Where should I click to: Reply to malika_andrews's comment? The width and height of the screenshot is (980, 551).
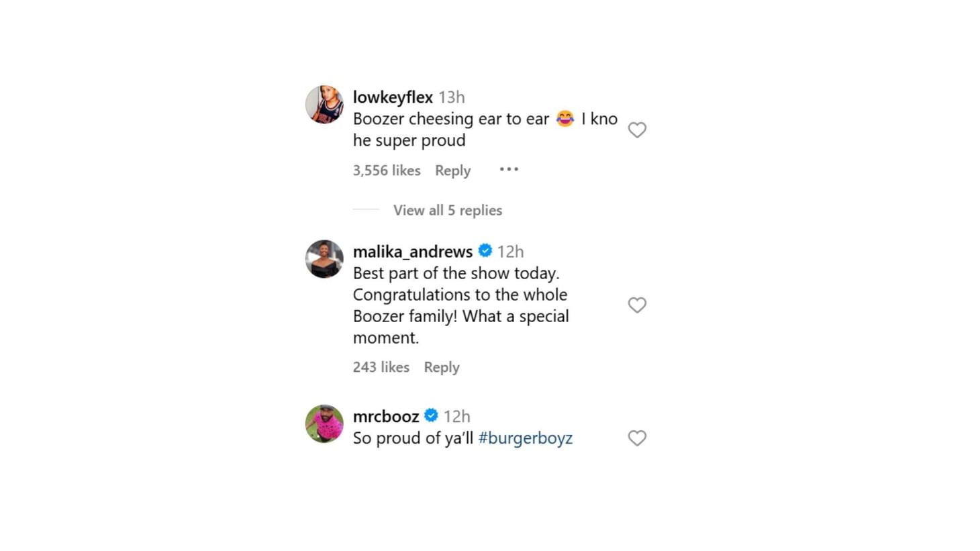441,367
